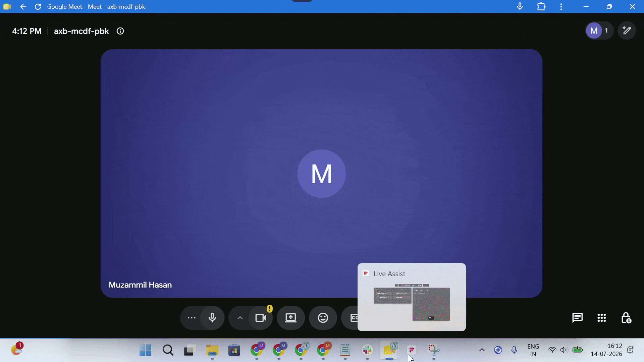Image resolution: width=644 pixels, height=362 pixels.
Task: Reload the Google Meet app
Action: [38, 7]
